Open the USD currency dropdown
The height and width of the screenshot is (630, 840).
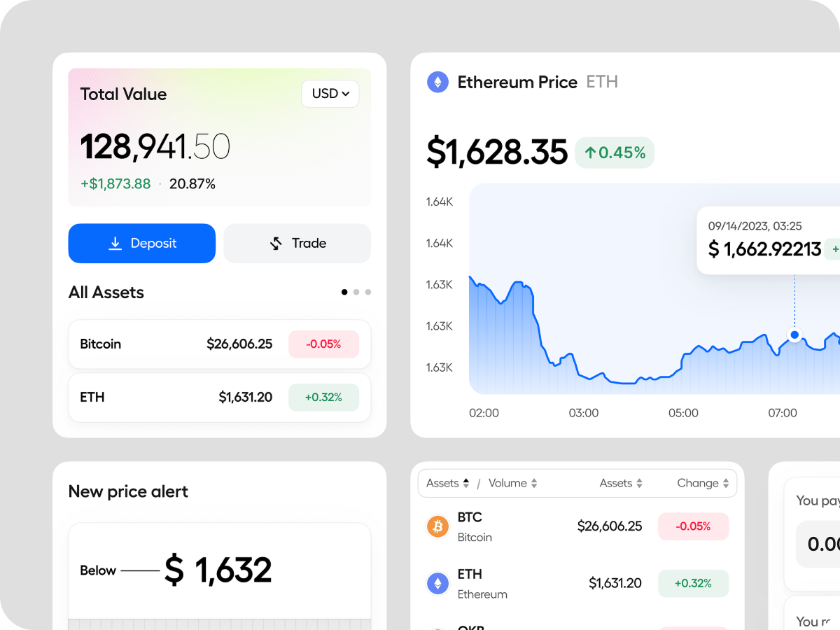point(330,94)
